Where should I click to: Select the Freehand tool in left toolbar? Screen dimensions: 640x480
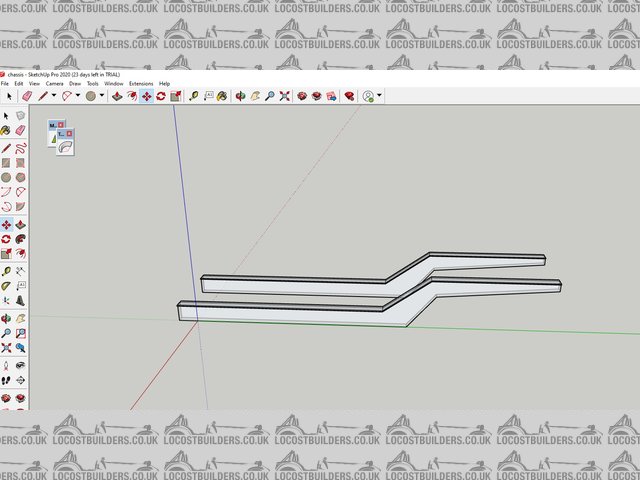(x=20, y=147)
